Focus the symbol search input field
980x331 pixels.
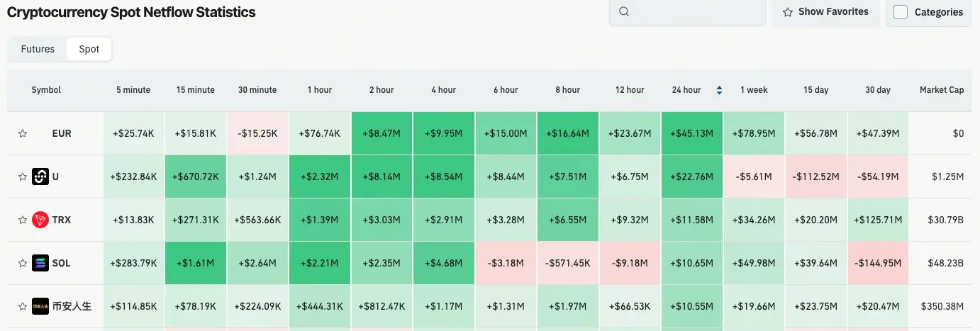[695, 12]
